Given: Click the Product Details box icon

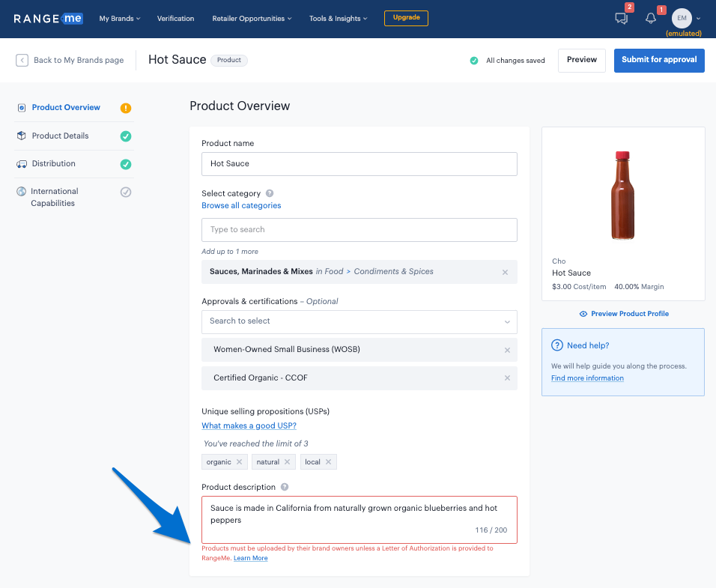Looking at the screenshot, I should [x=22, y=136].
